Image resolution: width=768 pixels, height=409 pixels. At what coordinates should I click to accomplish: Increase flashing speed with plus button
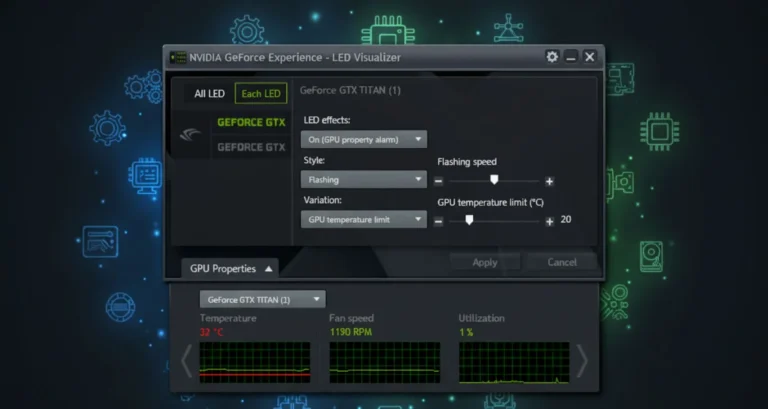[x=550, y=181]
